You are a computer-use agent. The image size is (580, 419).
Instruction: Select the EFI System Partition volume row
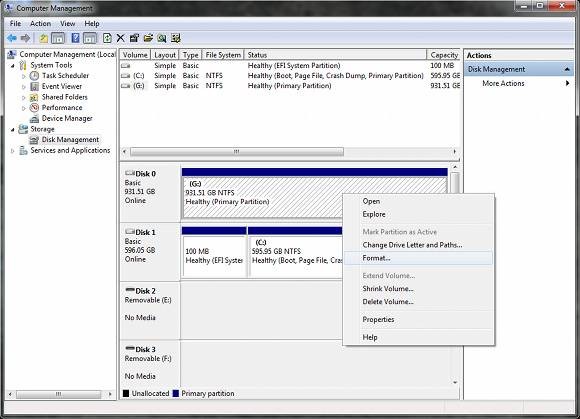[x=290, y=65]
